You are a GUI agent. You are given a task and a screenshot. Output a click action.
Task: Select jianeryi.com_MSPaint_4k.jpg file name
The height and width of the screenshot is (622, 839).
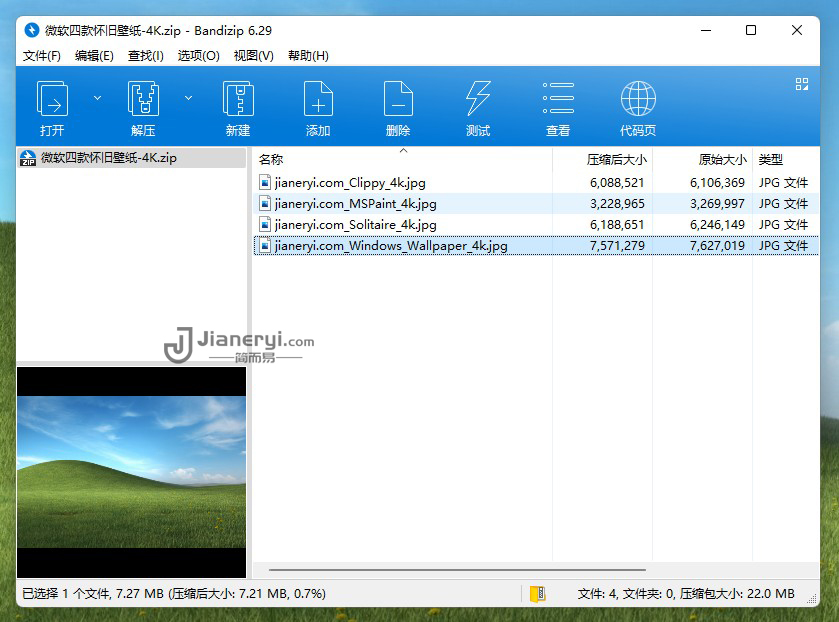coord(355,204)
